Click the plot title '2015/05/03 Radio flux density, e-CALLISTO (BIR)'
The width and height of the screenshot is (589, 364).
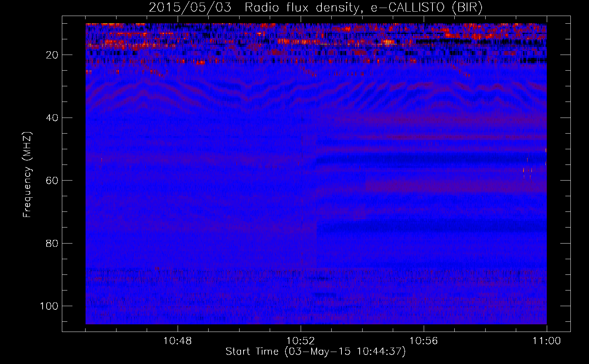(316, 7)
